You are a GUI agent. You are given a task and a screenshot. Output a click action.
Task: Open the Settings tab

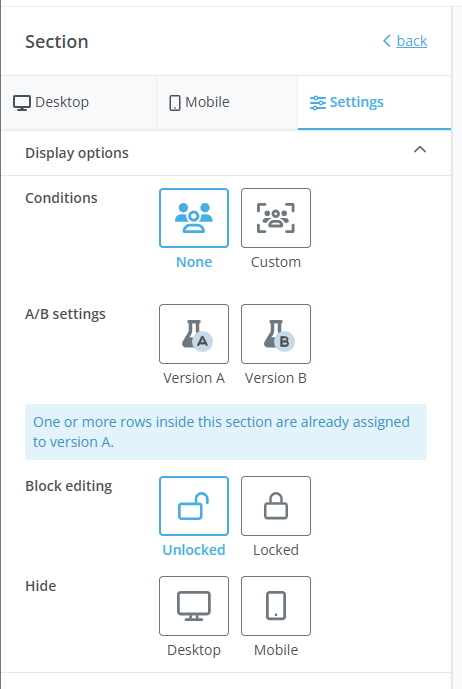pos(375,102)
